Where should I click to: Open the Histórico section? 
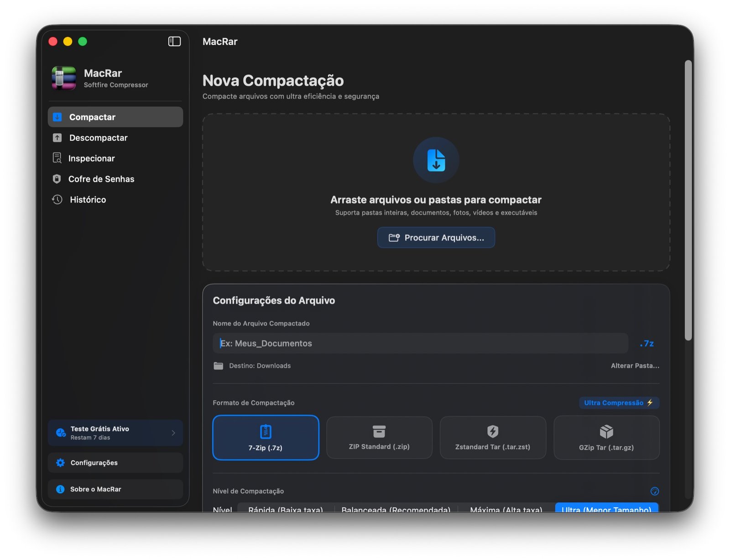coord(115,199)
